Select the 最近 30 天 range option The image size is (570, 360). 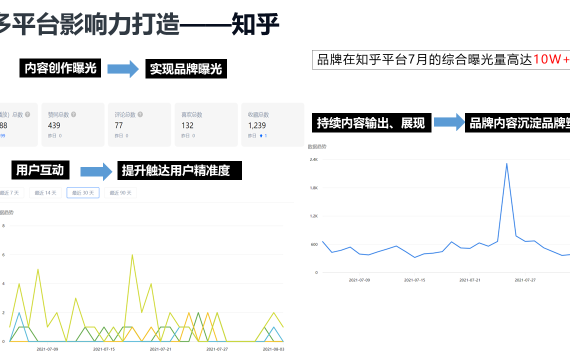pyautogui.click(x=83, y=193)
